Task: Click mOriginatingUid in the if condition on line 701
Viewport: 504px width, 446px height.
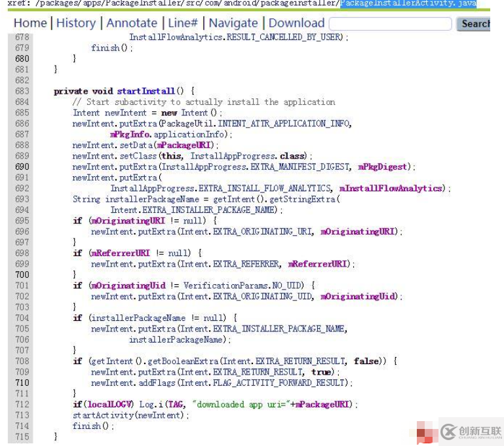Action: click(128, 286)
